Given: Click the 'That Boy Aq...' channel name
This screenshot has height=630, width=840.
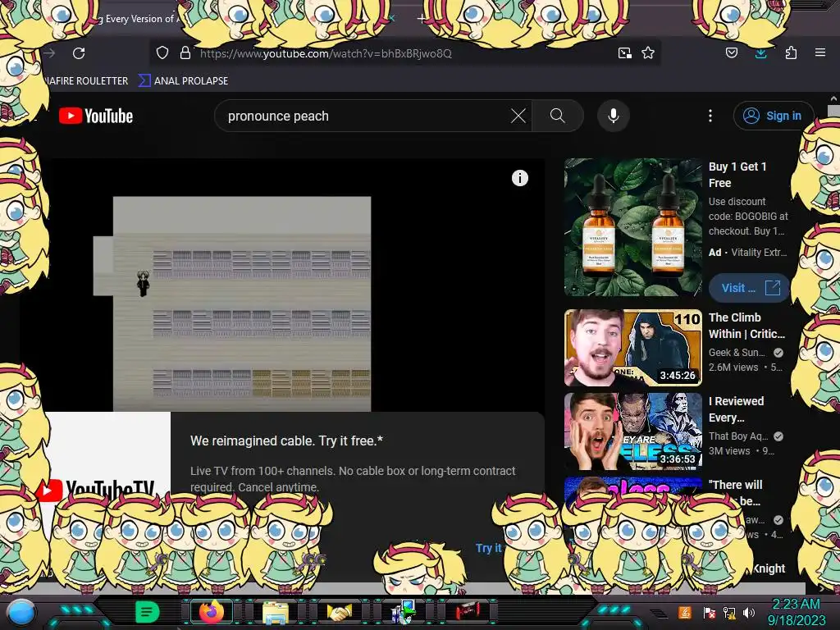Looking at the screenshot, I should point(738,436).
